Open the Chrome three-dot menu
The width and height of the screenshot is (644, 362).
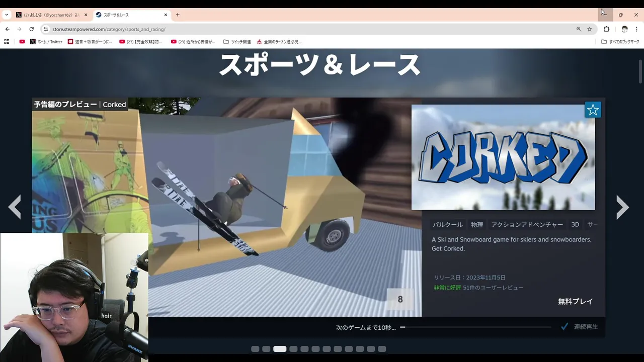636,29
